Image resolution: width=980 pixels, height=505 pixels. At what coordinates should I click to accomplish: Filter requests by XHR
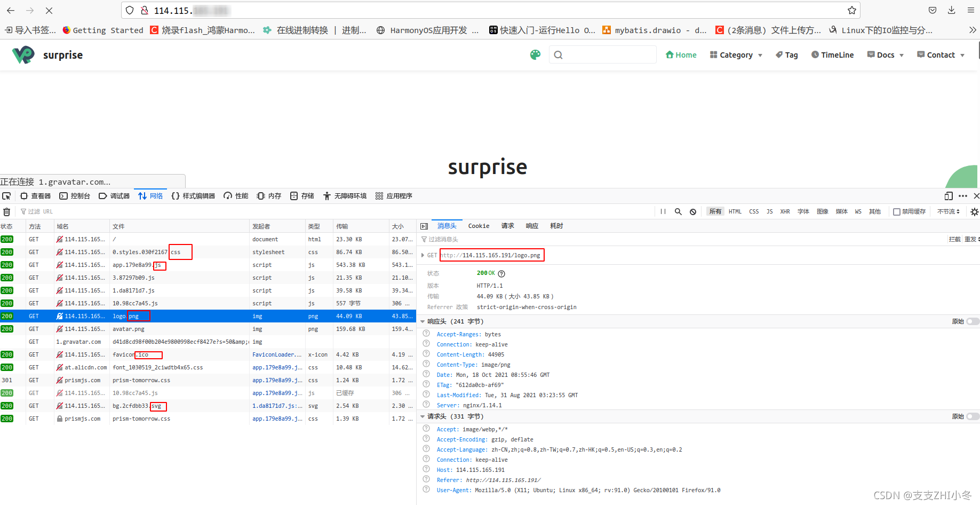click(x=785, y=211)
